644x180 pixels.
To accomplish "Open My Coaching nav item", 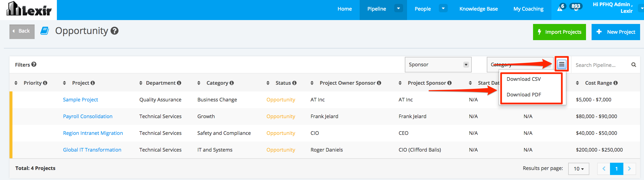I will [528, 9].
